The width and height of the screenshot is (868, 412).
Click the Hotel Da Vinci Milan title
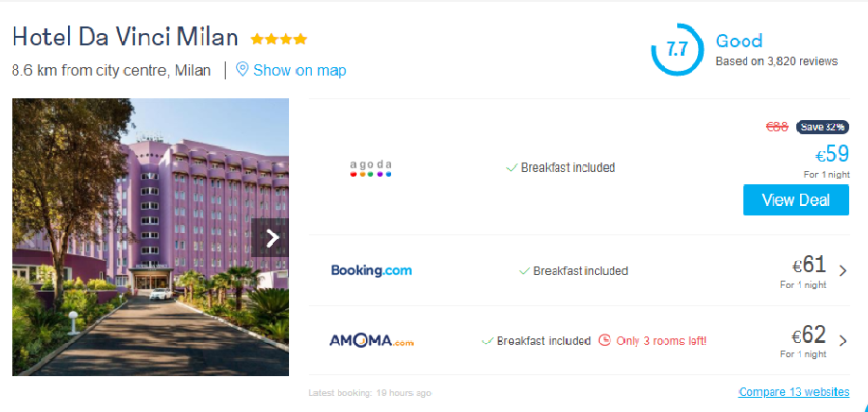click(x=125, y=38)
